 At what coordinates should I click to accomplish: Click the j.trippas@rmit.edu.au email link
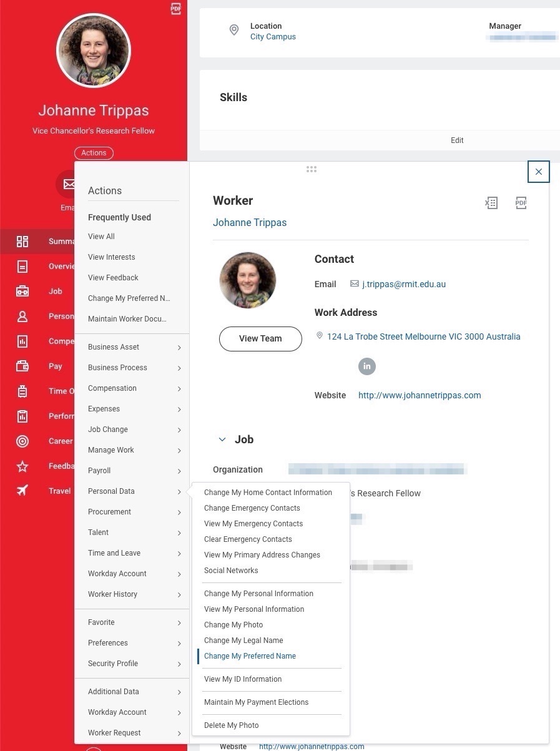point(404,284)
